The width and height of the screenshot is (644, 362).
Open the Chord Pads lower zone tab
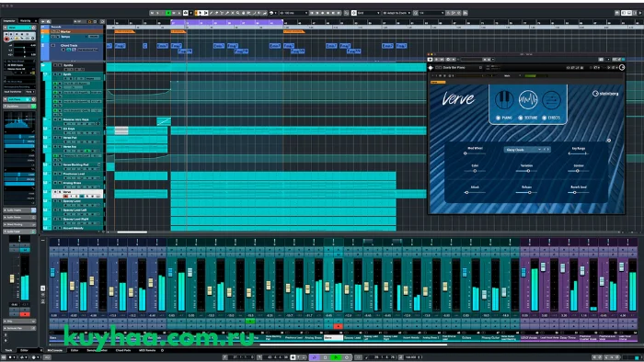tap(123, 351)
